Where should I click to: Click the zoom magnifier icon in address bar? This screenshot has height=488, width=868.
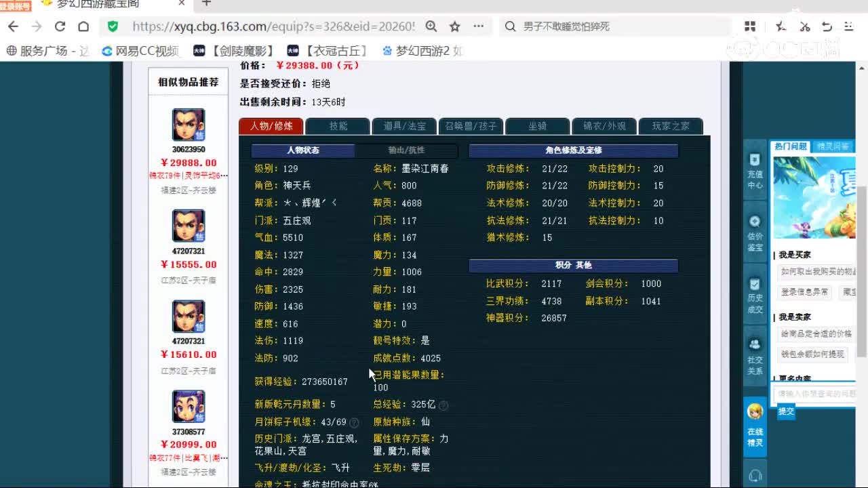[431, 26]
